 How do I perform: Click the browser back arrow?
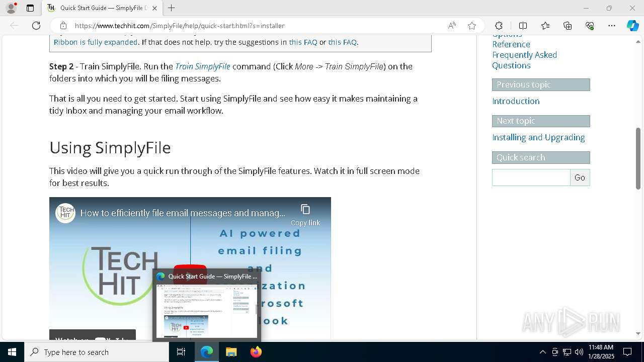[x=14, y=26]
